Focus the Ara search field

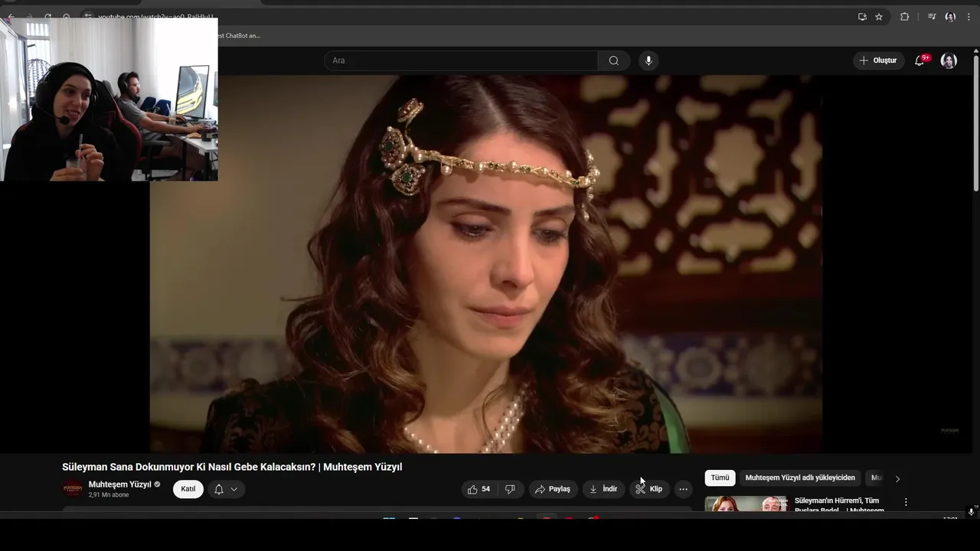point(462,60)
